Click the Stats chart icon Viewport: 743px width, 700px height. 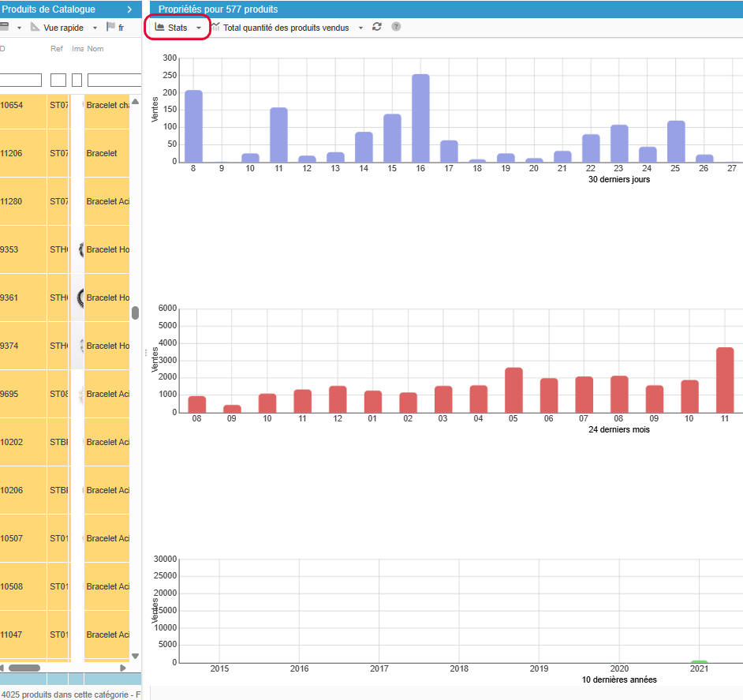tap(160, 27)
